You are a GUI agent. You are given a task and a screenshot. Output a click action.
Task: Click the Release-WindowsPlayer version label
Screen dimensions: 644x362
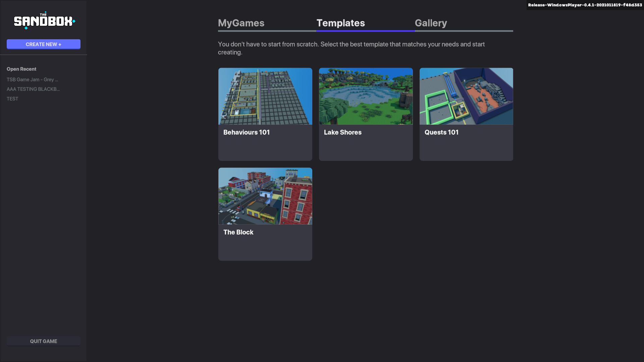click(x=585, y=5)
